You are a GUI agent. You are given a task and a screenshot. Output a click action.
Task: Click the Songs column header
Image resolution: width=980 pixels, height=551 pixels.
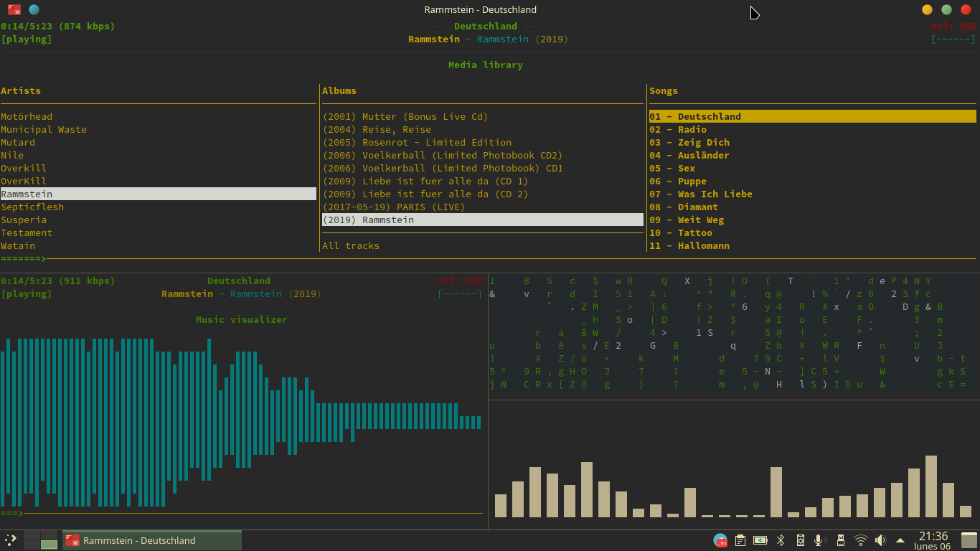point(664,91)
